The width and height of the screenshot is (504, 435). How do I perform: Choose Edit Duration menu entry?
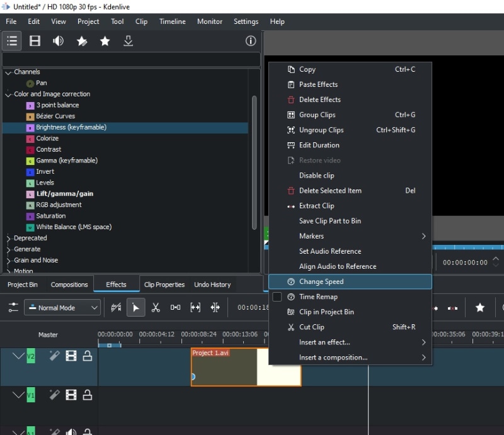350,145
